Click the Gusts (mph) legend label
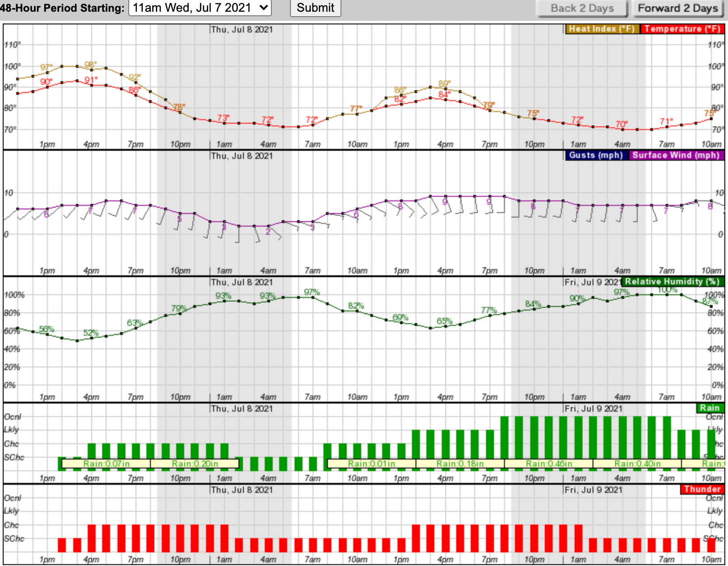 point(596,155)
